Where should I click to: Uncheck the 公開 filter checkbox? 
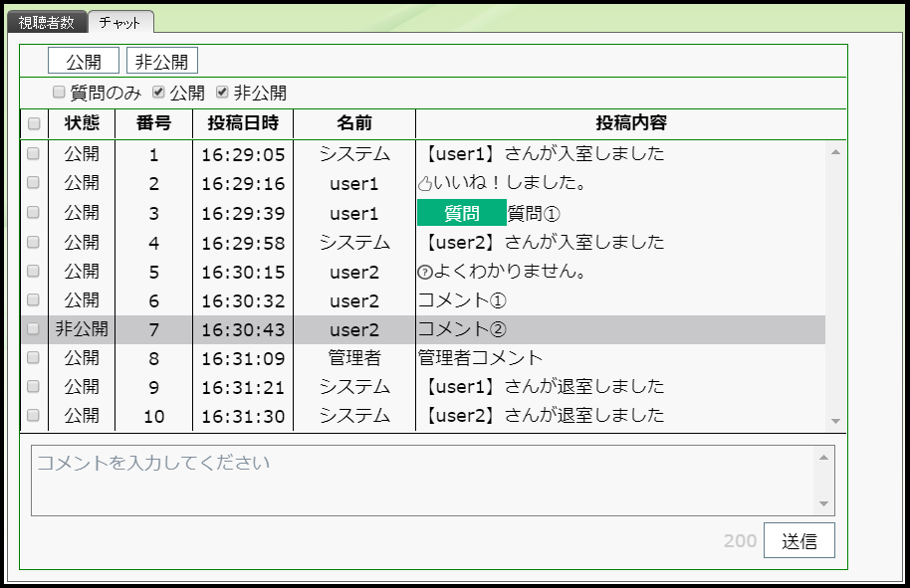tap(158, 93)
